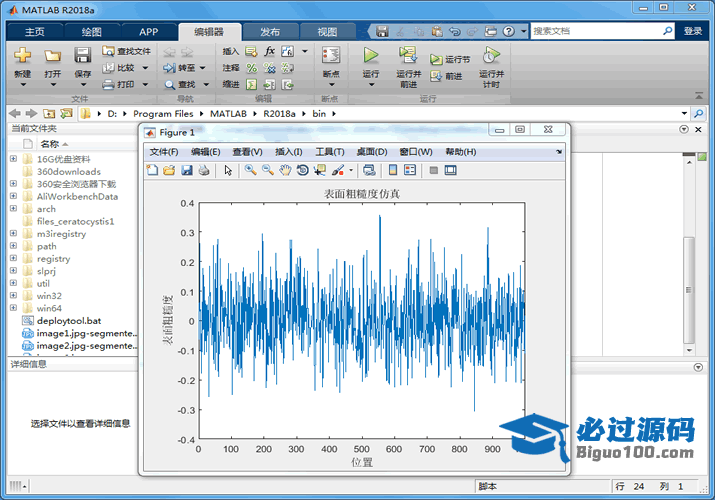Toggle the Insert Colorbar button
Viewport: 715px width, 500px height.
coord(393,170)
